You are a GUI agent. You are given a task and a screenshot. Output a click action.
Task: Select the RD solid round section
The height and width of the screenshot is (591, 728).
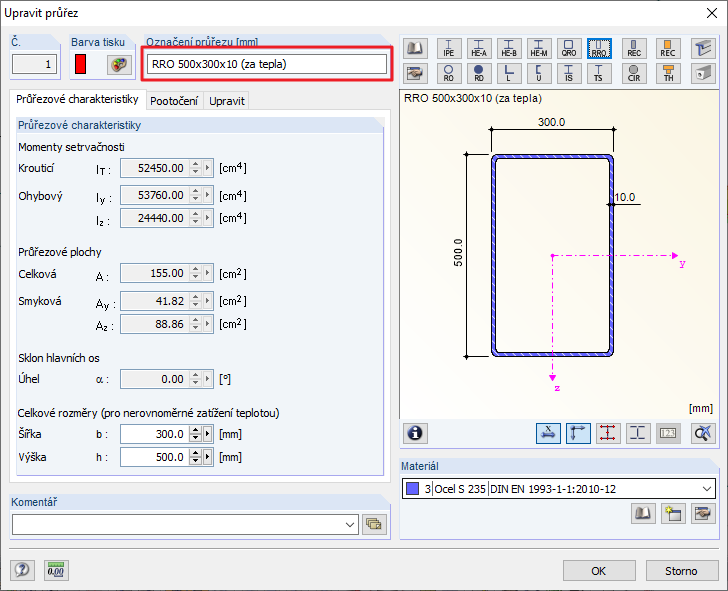click(x=479, y=73)
